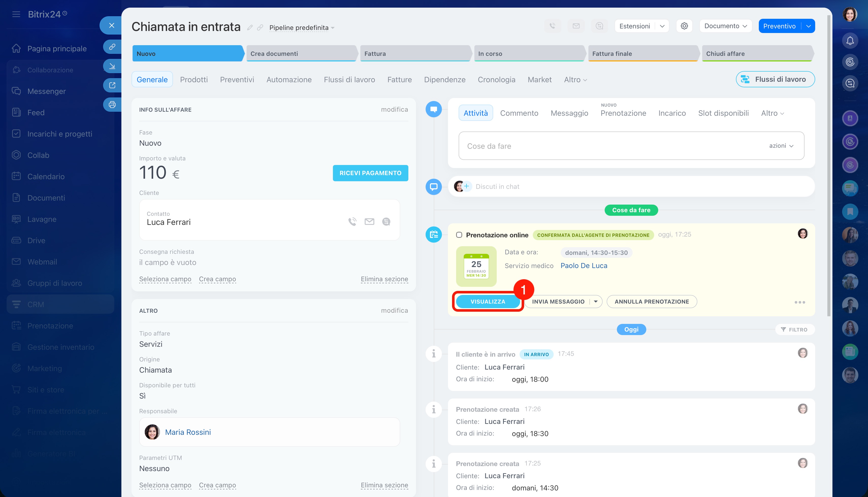Open the Documento dropdown
The image size is (868, 497).
tap(725, 26)
